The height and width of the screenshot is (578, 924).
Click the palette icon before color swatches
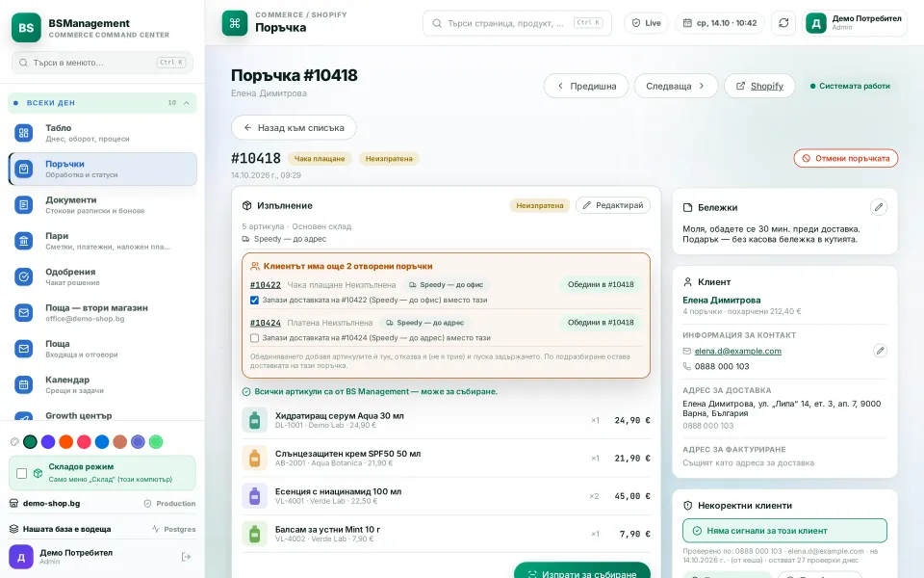[x=14, y=442]
